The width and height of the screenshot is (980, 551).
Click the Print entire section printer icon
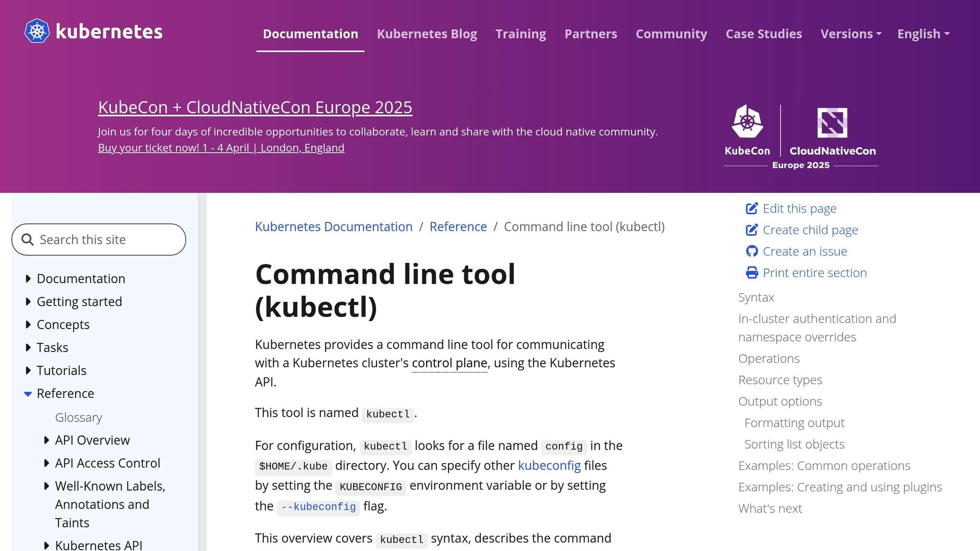pos(752,272)
